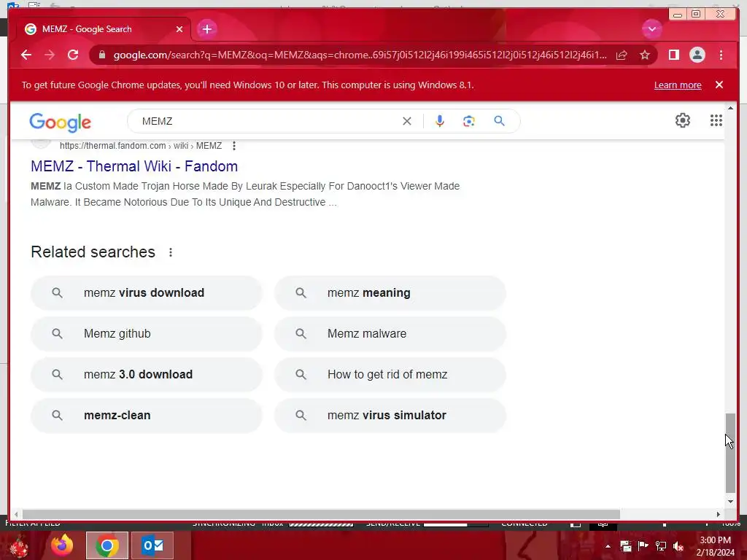Search memz virus download
The width and height of the screenshot is (747, 560).
coord(146,293)
